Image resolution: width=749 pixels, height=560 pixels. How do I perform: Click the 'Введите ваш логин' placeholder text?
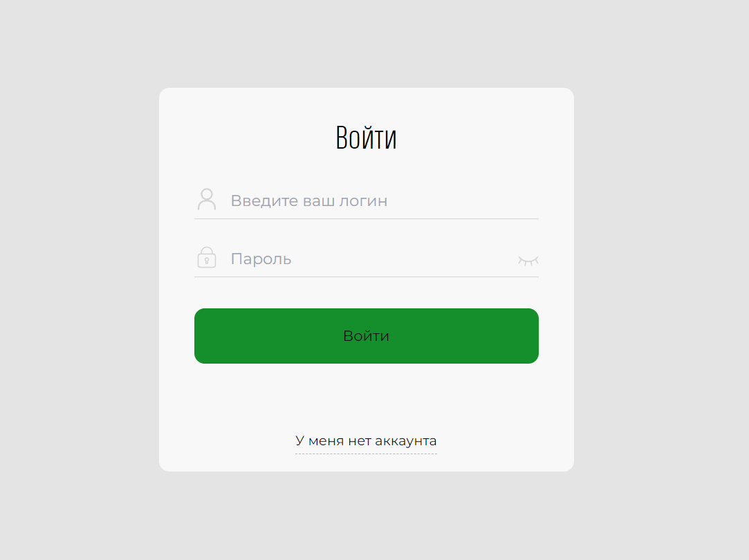point(309,201)
